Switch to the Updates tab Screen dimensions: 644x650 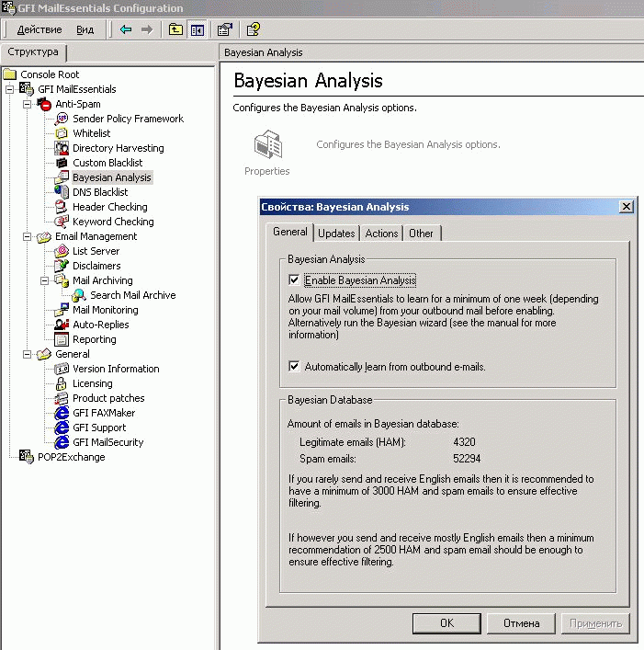[x=336, y=234]
